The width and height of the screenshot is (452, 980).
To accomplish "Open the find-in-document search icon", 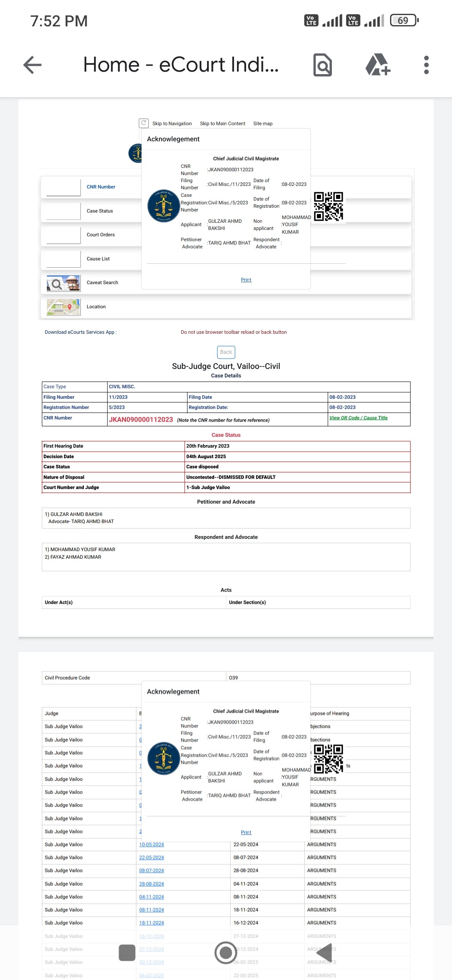I will pyautogui.click(x=322, y=65).
